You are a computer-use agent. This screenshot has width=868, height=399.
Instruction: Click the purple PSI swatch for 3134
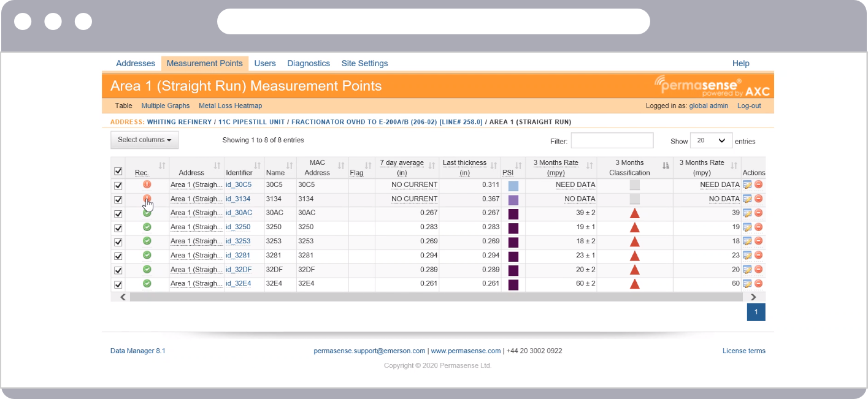513,200
